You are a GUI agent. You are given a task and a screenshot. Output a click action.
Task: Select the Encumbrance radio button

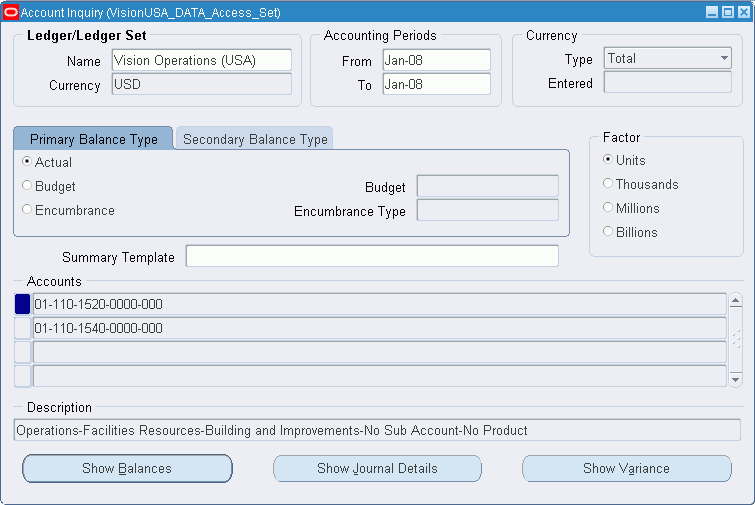27,209
